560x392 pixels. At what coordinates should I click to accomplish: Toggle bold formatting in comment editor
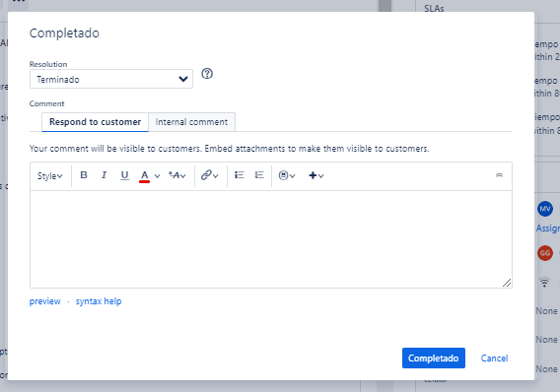coord(84,175)
